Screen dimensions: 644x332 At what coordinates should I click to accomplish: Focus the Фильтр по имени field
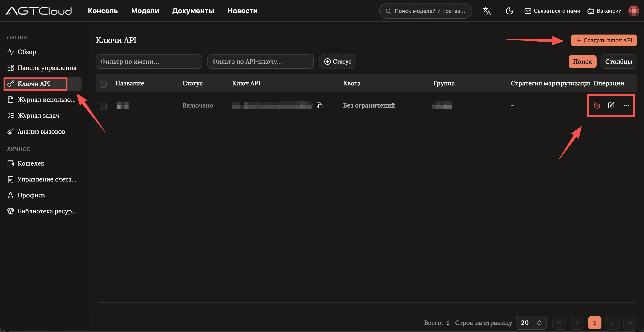[x=149, y=61]
